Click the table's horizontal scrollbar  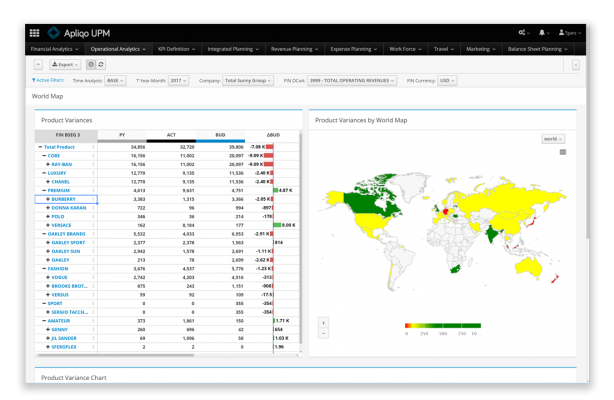(115, 355)
